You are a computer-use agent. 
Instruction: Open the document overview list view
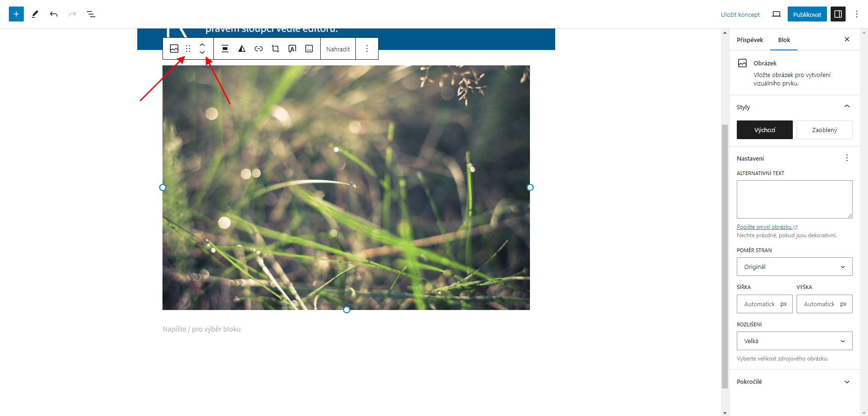pyautogui.click(x=91, y=14)
